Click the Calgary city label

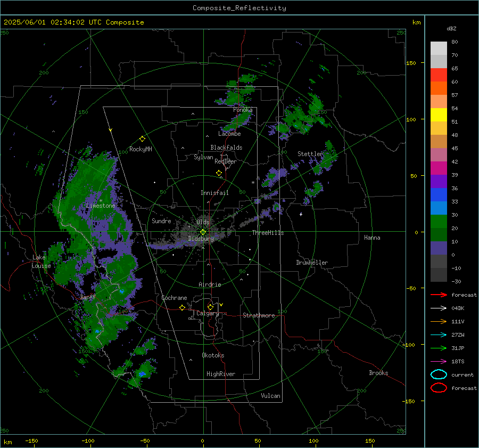tap(208, 313)
